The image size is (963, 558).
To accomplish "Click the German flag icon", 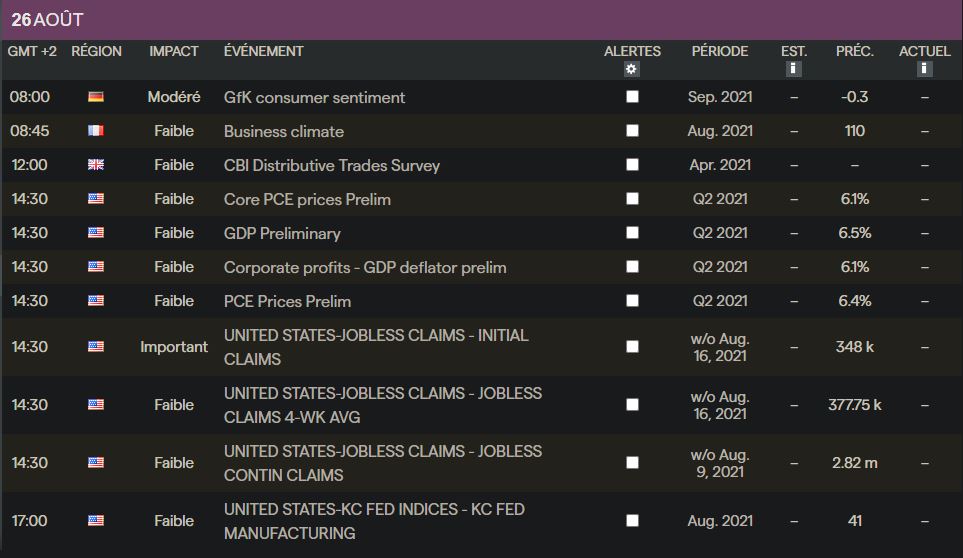I will pos(96,98).
